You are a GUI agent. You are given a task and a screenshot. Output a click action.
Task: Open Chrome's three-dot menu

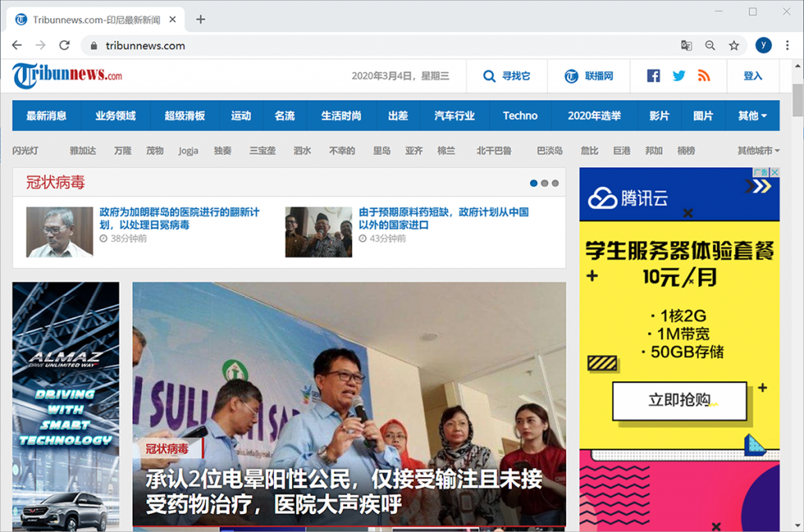pyautogui.click(x=788, y=46)
